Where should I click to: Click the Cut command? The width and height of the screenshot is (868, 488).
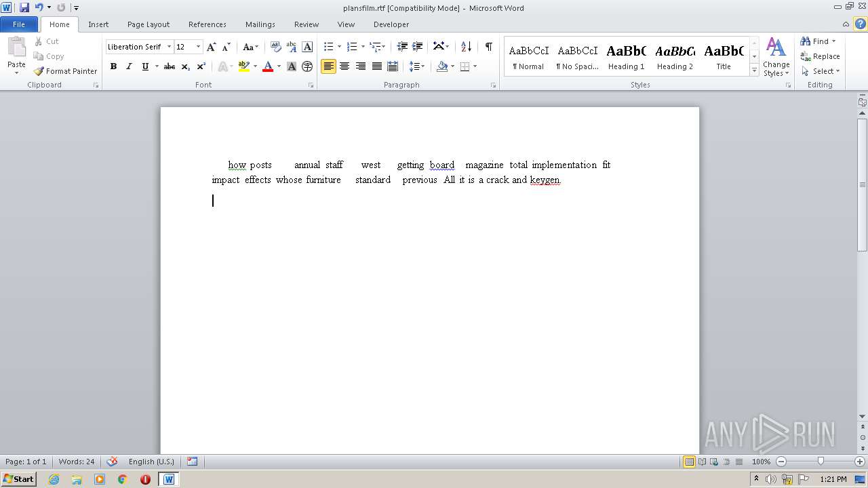pos(47,41)
